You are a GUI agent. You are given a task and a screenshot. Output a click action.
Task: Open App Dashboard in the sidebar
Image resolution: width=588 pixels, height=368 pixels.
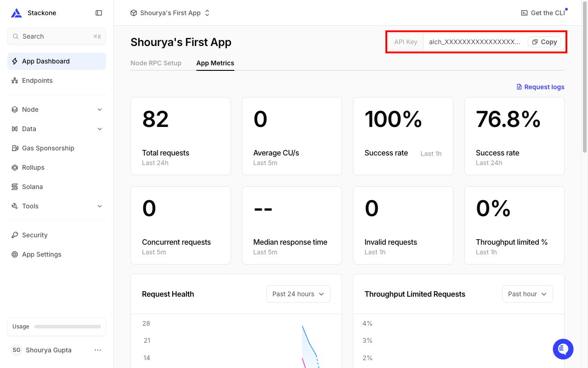click(57, 61)
